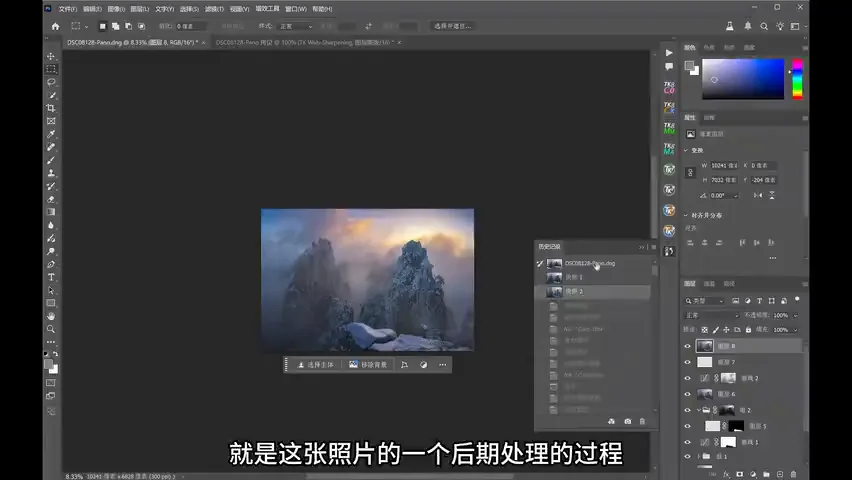Viewport: 852px width, 480px height.
Task: Switch to the 属性 panel tab
Action: tap(690, 117)
